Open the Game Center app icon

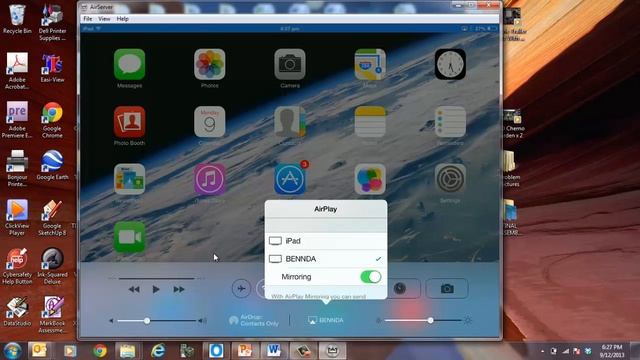pyautogui.click(x=370, y=179)
